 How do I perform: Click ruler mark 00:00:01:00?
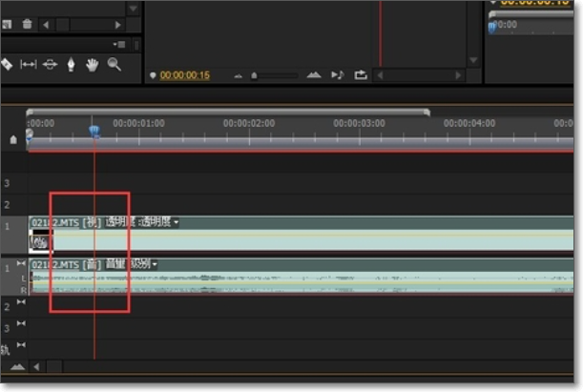[x=138, y=123]
